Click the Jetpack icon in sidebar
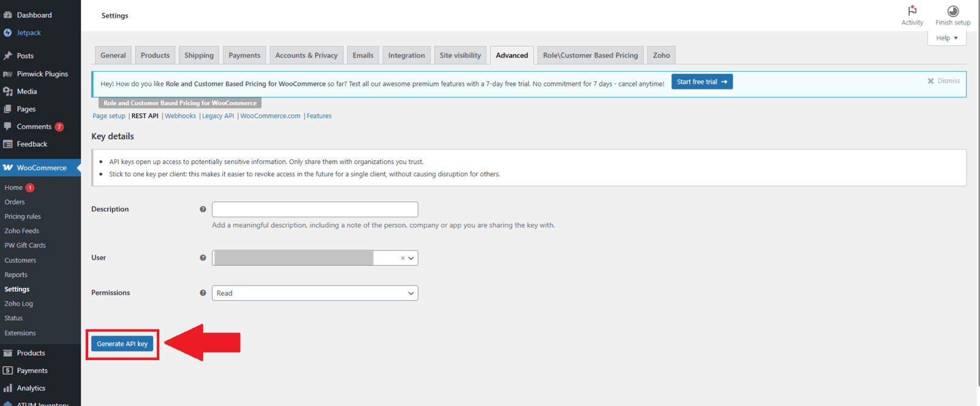Image resolution: width=980 pixels, height=406 pixels. click(x=8, y=33)
